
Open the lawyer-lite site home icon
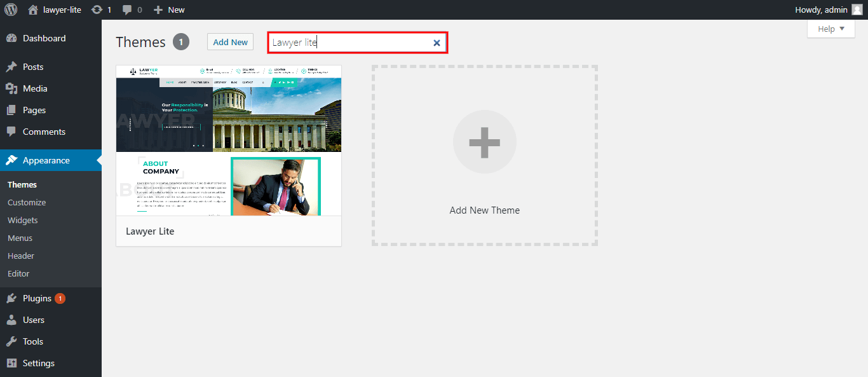[33, 10]
